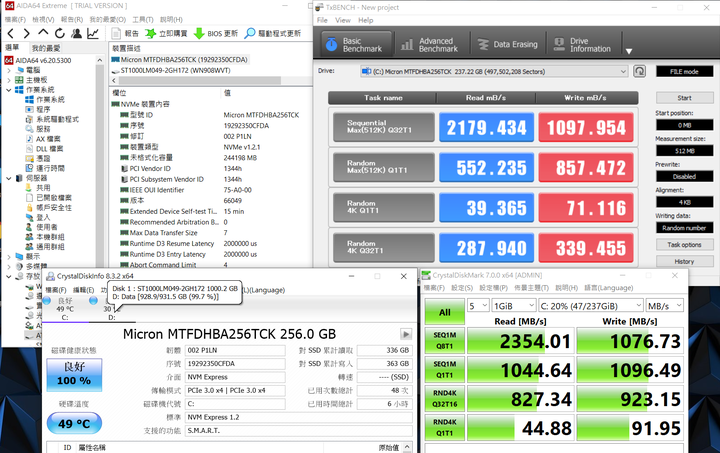Expand the 主機板 tree node
720x453 pixels.
click(9, 80)
